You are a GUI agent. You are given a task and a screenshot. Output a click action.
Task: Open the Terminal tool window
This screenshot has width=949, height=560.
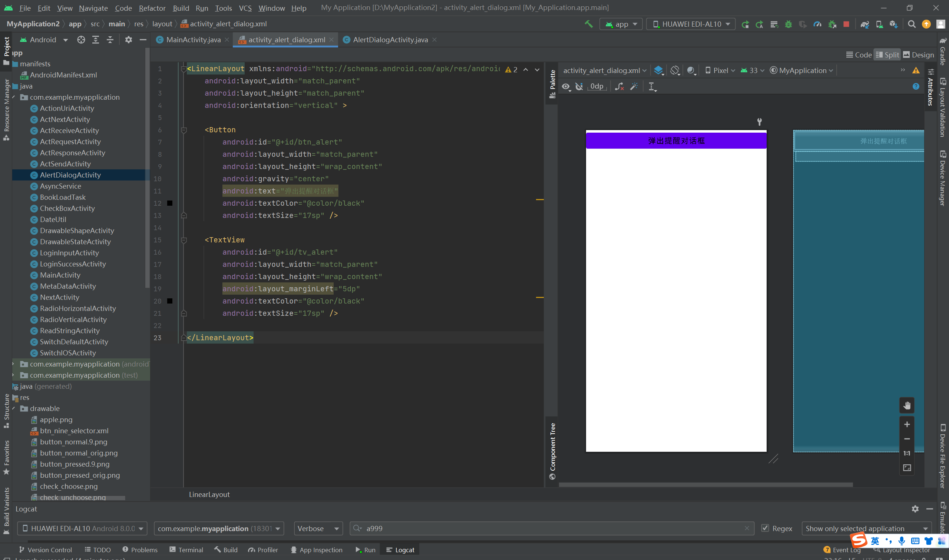(186, 550)
